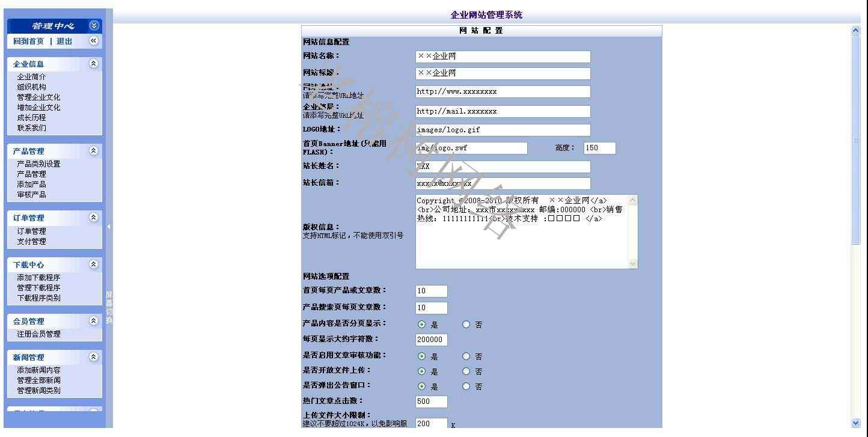
Task: Toggle sidebar with the 屏幕切换 arrow
Action: pos(109,227)
